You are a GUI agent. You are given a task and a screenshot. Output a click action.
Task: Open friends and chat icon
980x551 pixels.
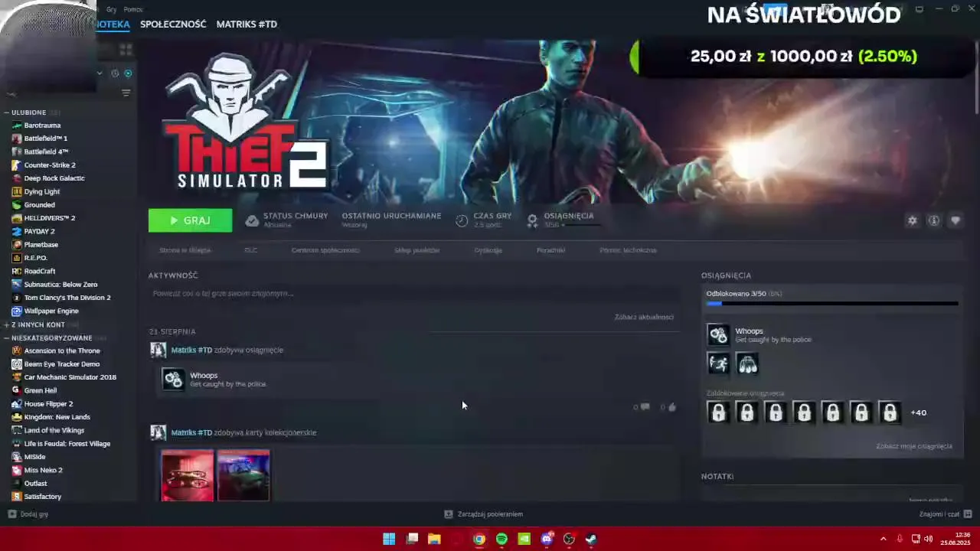point(967,514)
